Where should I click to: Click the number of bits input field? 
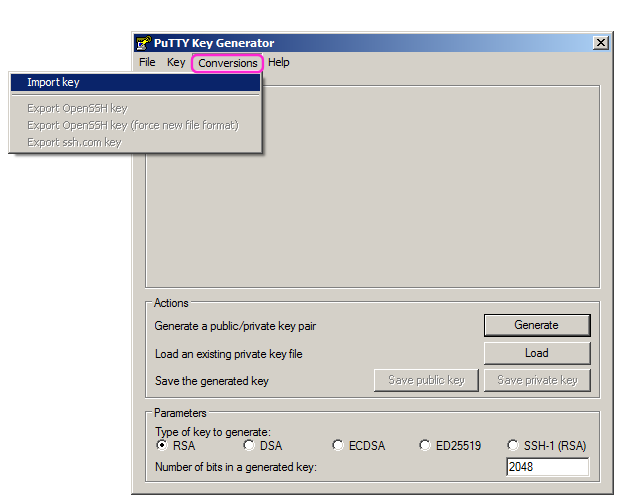547,467
